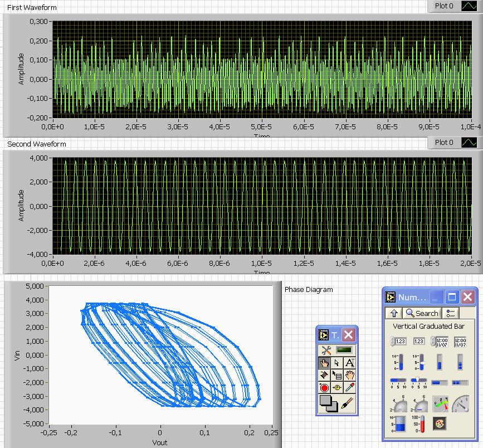
Task: Pick the Vertical Graduated Bar item
Action: tap(460, 362)
